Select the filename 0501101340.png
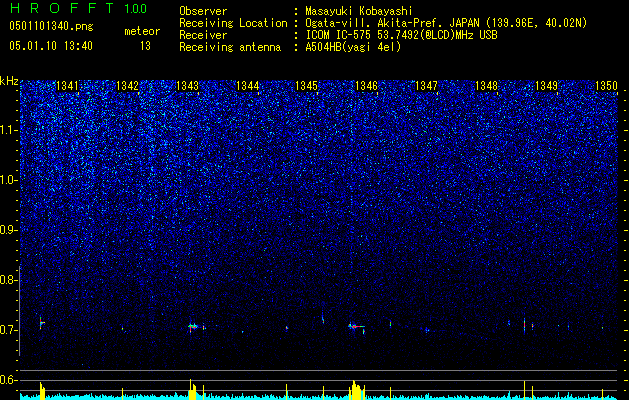629x400 pixels. 51,26
